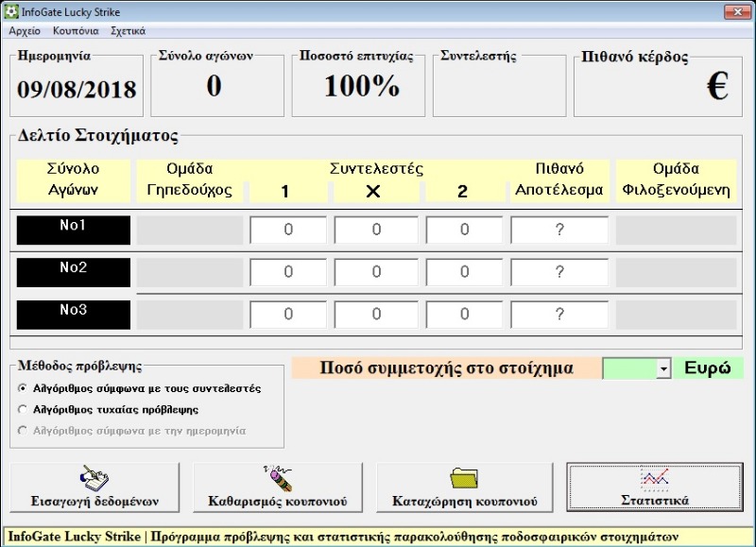The image size is (756, 547).
Task: Click the InfoGate app icon in title bar
Action: 11,11
